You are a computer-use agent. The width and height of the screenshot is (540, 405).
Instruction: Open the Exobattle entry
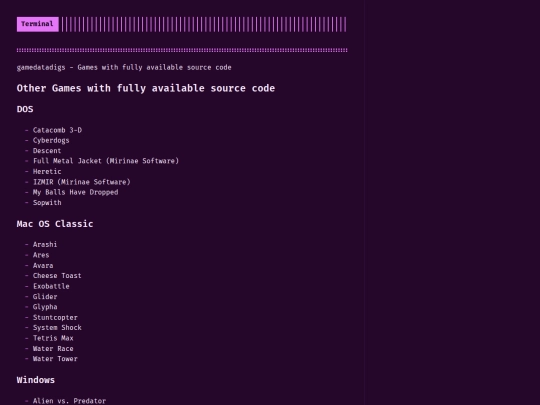tap(51, 286)
